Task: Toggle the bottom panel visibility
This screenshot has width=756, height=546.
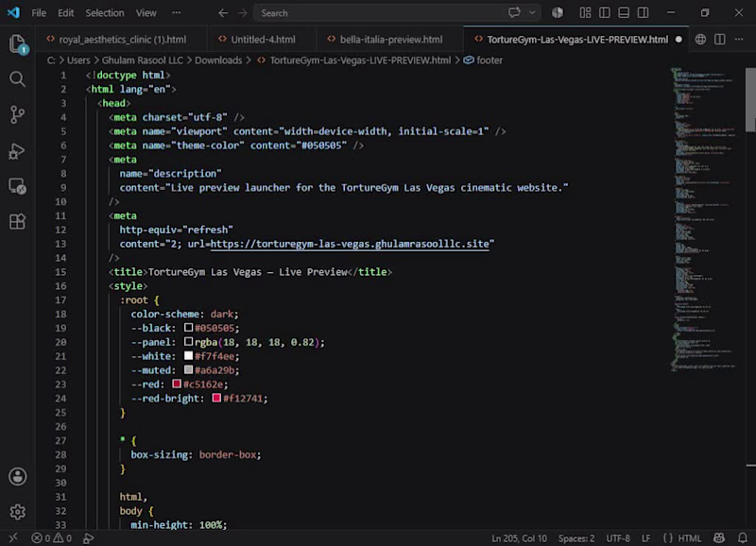Action: [x=624, y=12]
